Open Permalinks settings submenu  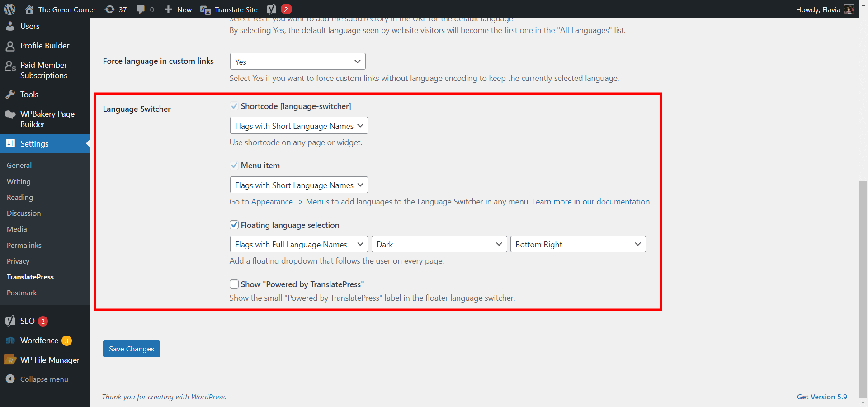(x=24, y=245)
